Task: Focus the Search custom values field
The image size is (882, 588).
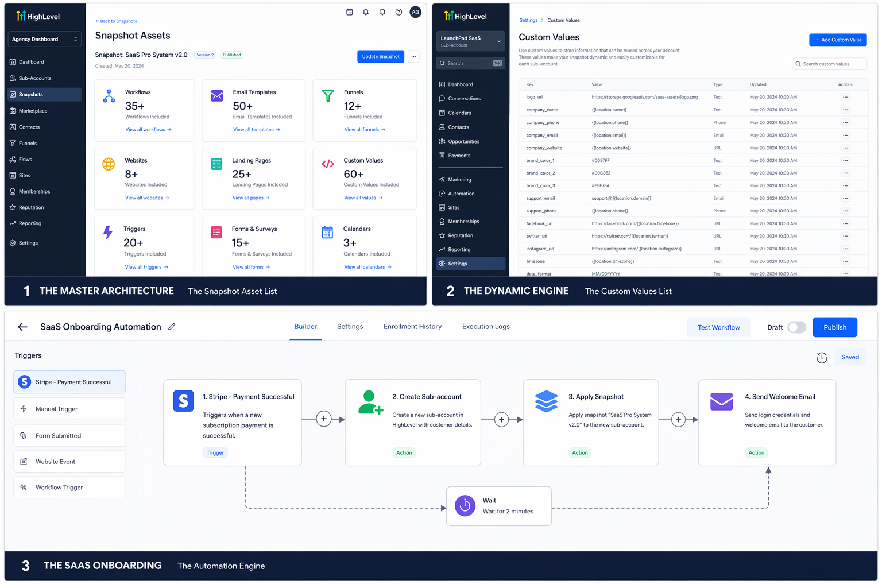Action: click(830, 64)
